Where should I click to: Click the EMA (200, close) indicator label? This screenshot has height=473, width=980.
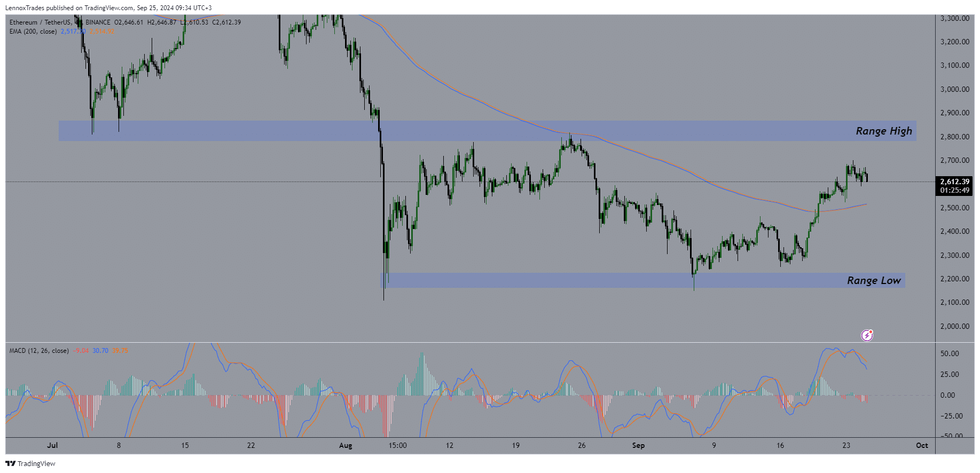33,31
